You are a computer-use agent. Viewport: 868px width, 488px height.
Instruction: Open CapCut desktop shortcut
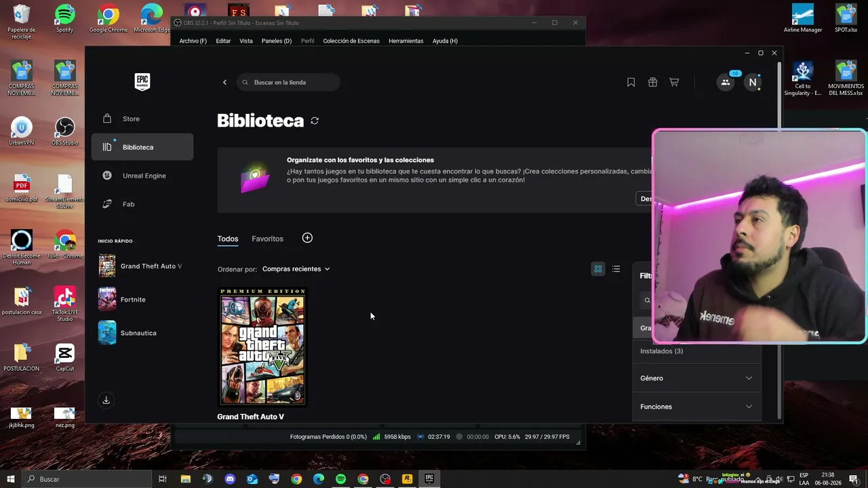click(65, 358)
